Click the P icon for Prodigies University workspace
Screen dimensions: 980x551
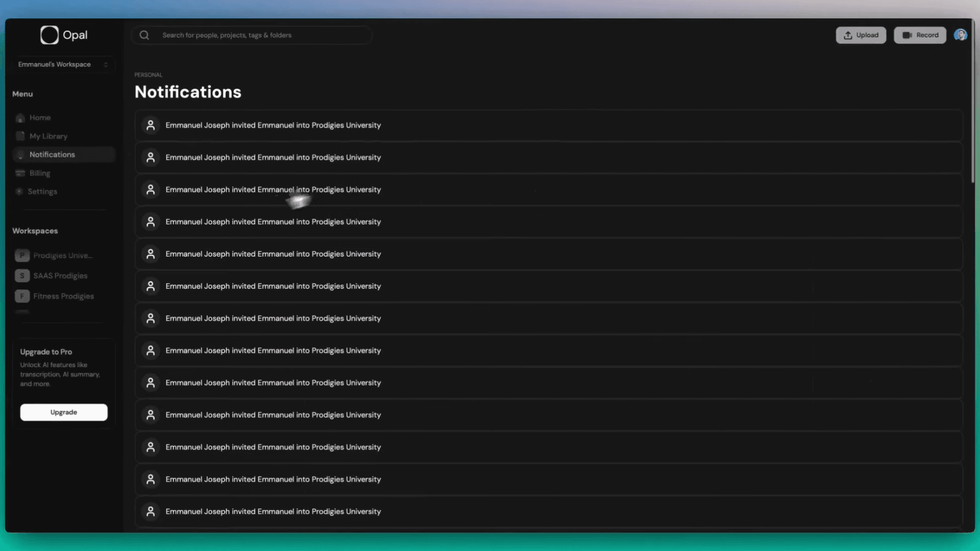pyautogui.click(x=22, y=256)
